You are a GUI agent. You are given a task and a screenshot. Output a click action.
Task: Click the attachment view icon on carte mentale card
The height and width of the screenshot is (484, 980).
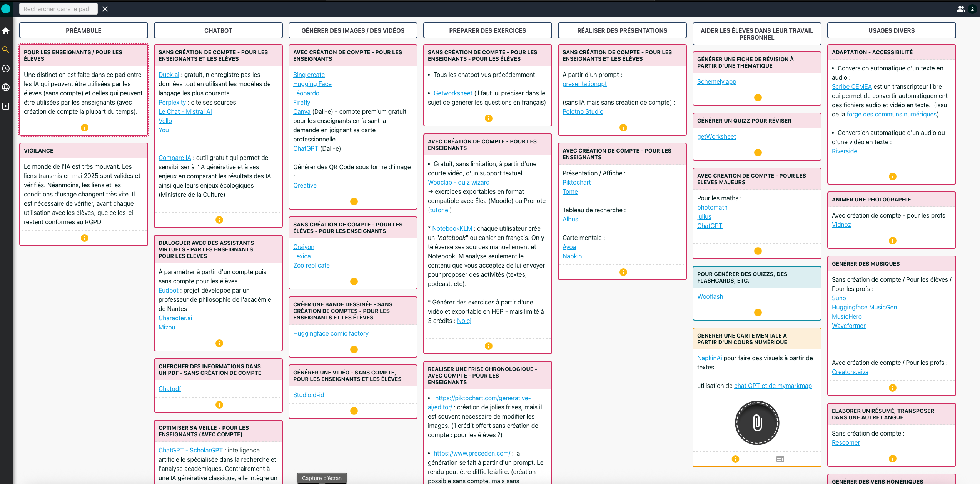pyautogui.click(x=780, y=459)
